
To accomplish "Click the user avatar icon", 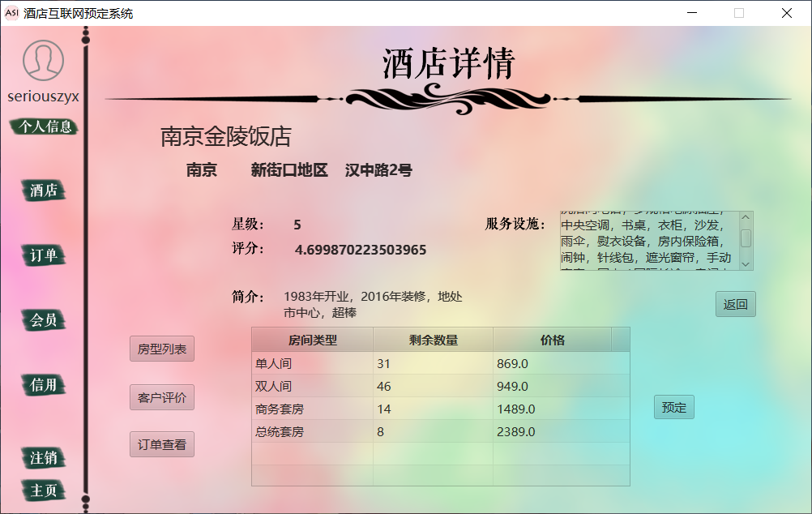I will (44, 60).
